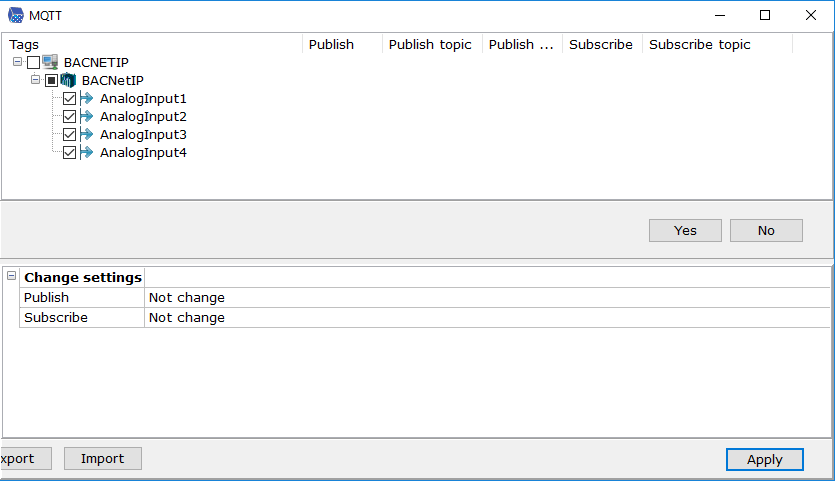Open the Subscribe setting value dropdown
835x481 pixels.
click(487, 317)
